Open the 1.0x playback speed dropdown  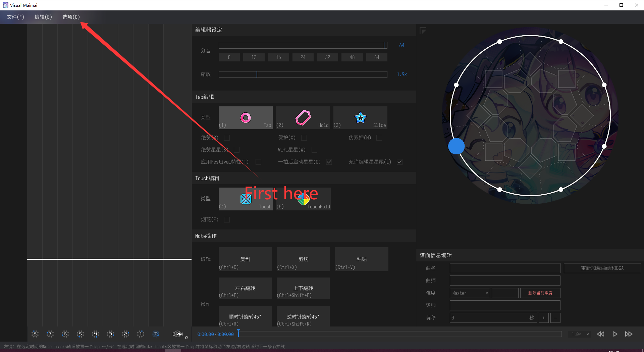coord(580,334)
